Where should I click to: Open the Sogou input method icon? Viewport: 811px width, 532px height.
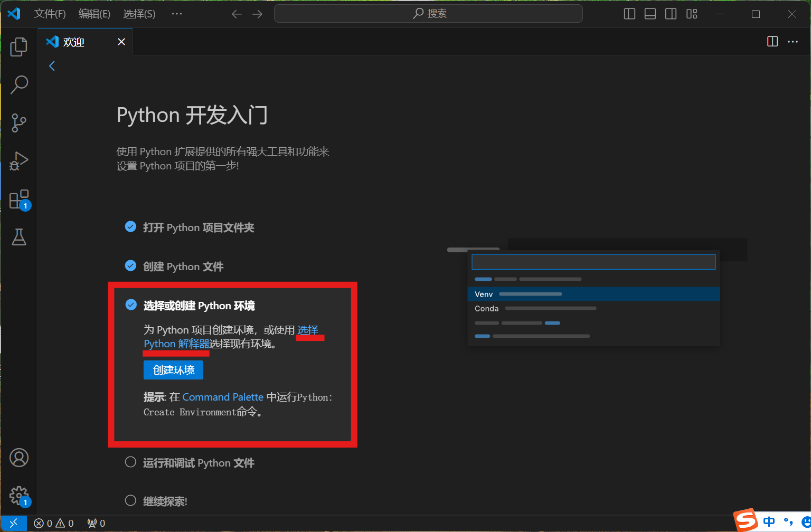(746, 520)
